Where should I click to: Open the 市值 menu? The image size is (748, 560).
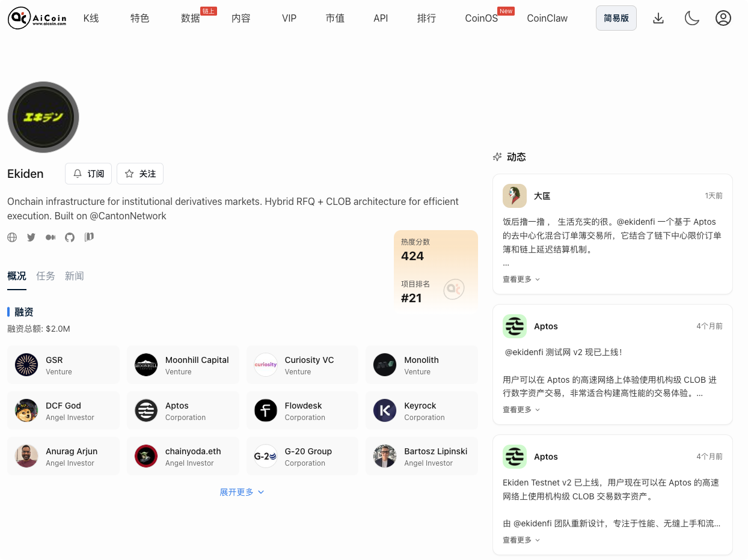click(x=335, y=18)
